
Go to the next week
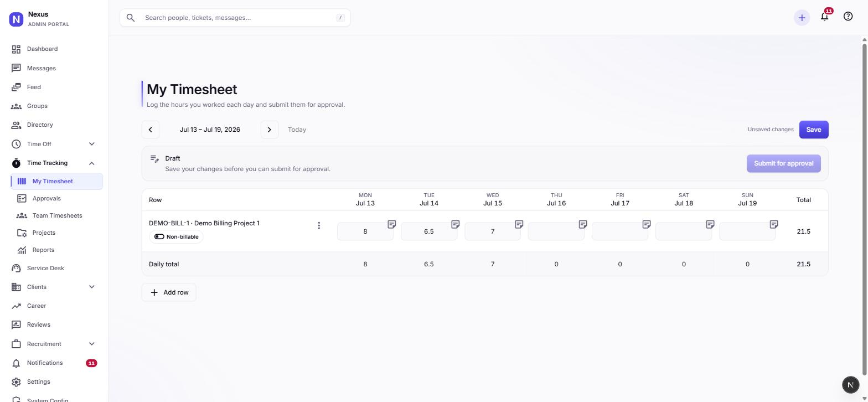point(270,130)
